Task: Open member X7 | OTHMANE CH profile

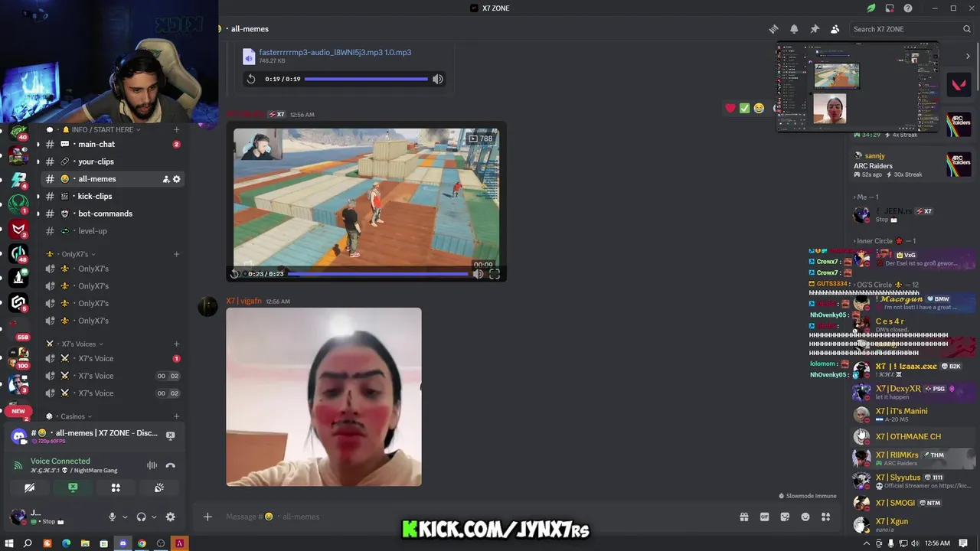Action: [908, 436]
